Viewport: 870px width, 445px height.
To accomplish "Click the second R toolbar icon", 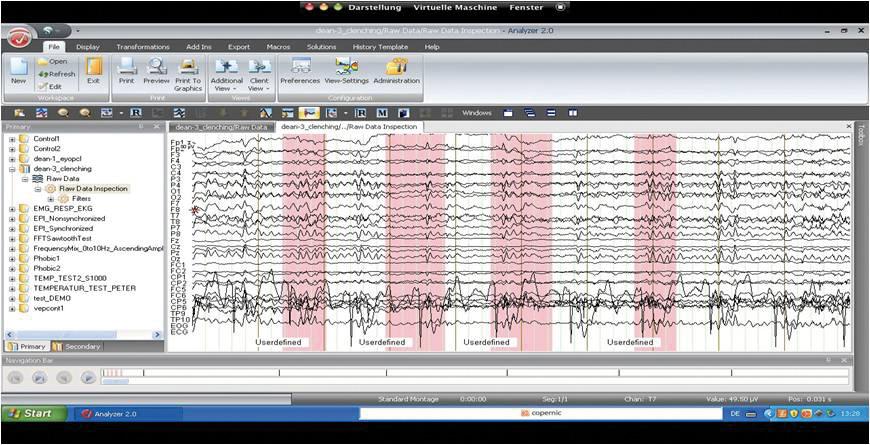I will (361, 113).
